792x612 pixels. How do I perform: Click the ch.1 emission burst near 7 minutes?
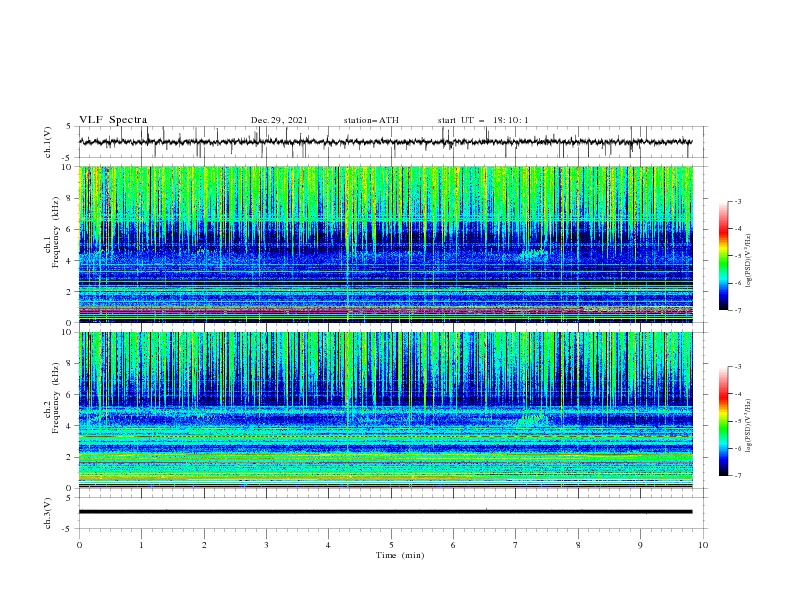point(533,254)
